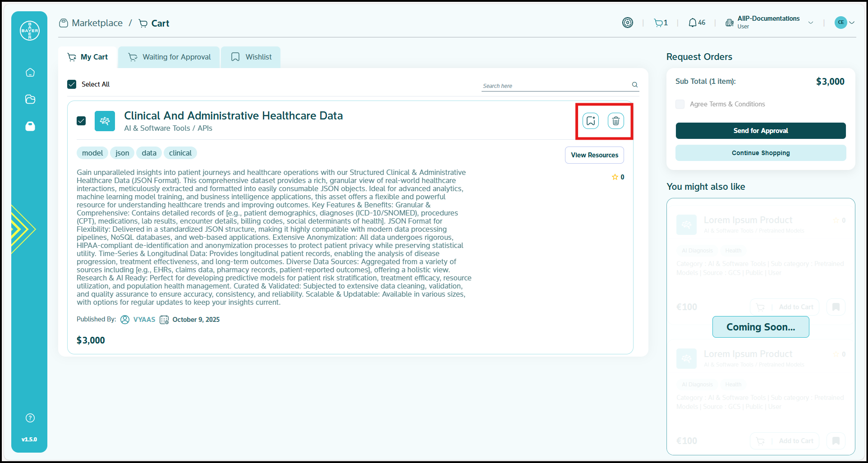Move cart item to wishlist bookmark icon
Screen dimensions: 868x463
pyautogui.click(x=591, y=121)
